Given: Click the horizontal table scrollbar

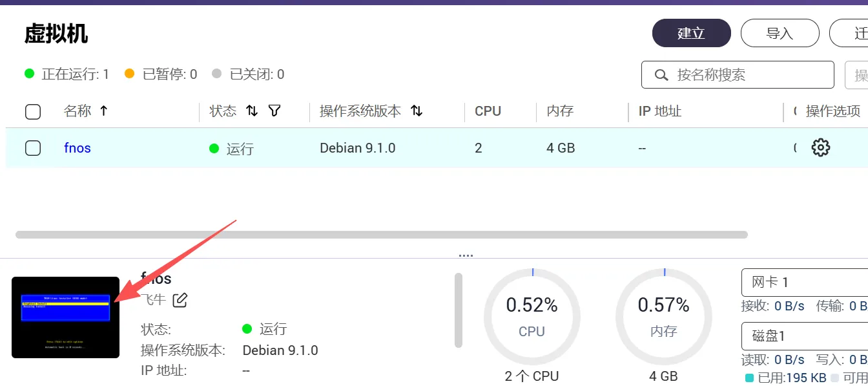Looking at the screenshot, I should (x=381, y=235).
